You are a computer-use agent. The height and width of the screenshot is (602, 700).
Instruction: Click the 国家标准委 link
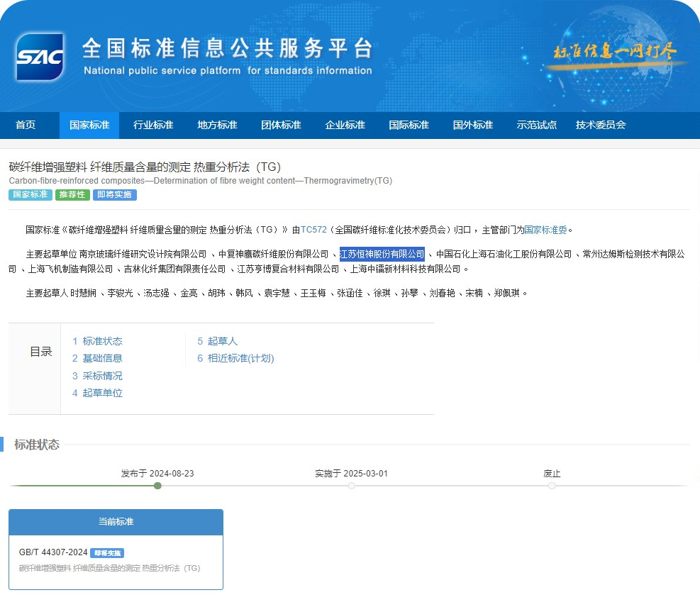[x=545, y=229]
